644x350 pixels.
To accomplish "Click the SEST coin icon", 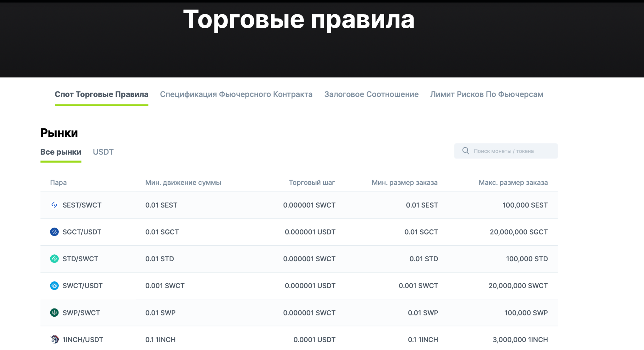I will tap(54, 205).
